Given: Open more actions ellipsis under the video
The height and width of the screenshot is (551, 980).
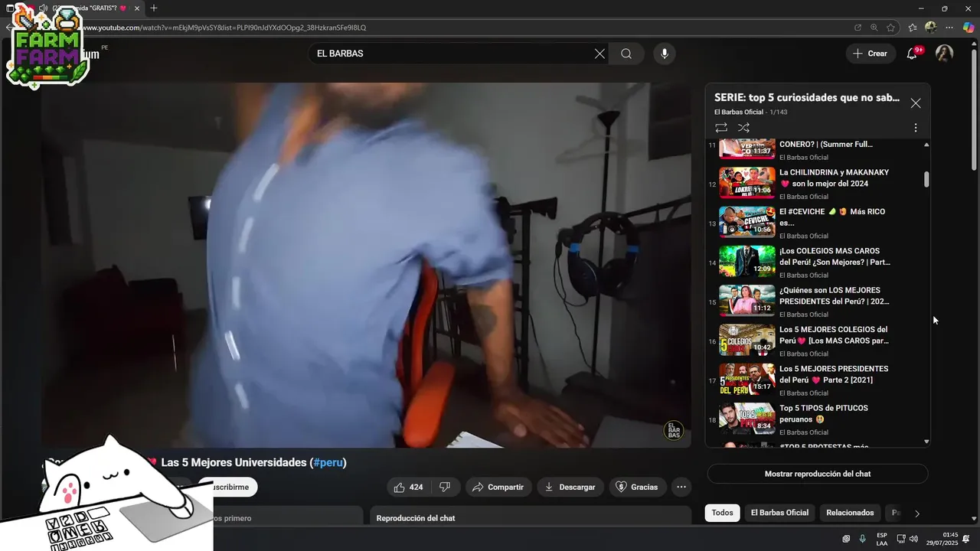Looking at the screenshot, I should 681,487.
